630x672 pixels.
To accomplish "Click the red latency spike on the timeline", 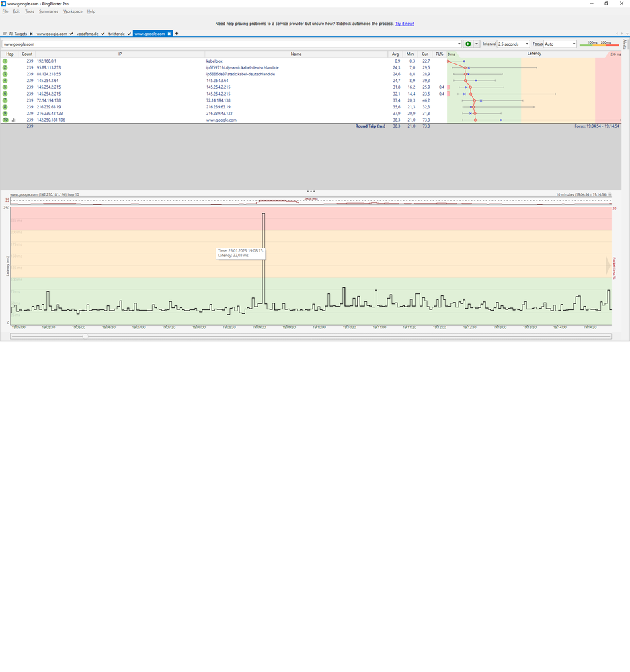I will point(264,258).
